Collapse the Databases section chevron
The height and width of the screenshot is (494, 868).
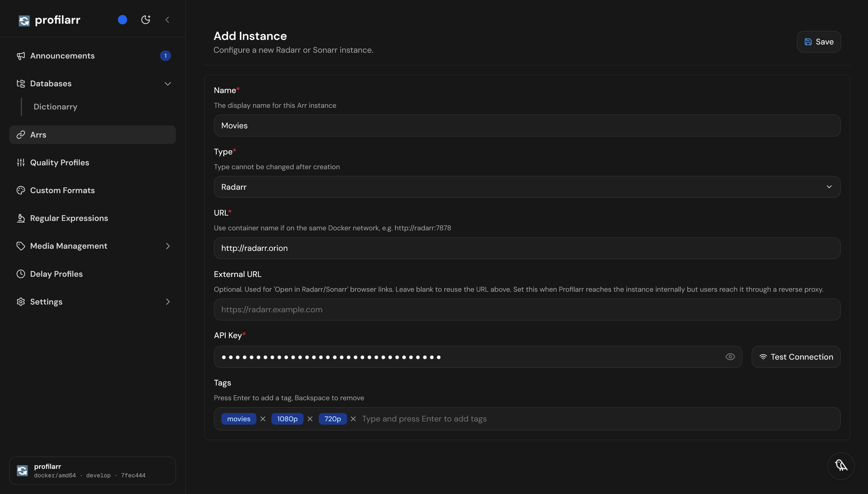pyautogui.click(x=168, y=83)
